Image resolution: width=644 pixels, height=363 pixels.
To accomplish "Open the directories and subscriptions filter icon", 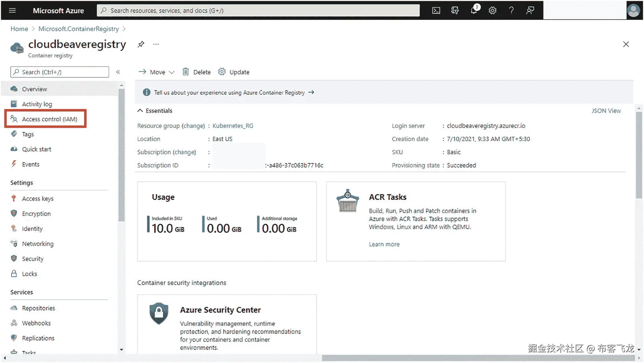I will point(455,10).
